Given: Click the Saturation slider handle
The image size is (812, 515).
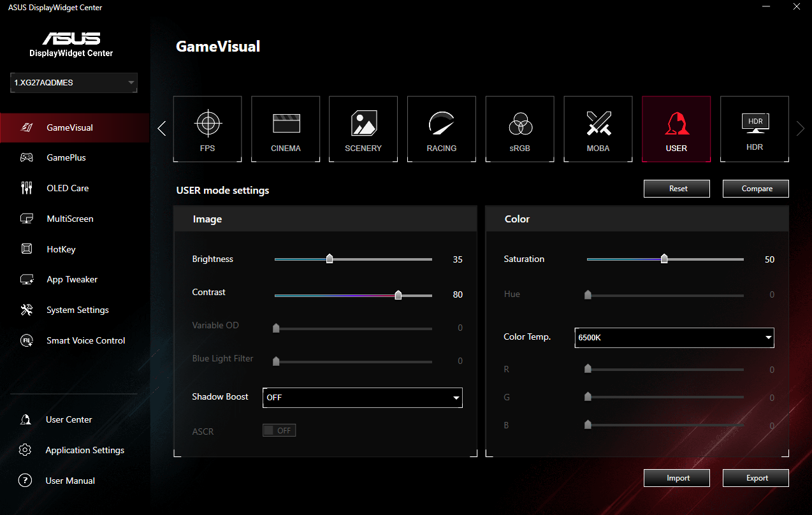Looking at the screenshot, I should [x=664, y=259].
